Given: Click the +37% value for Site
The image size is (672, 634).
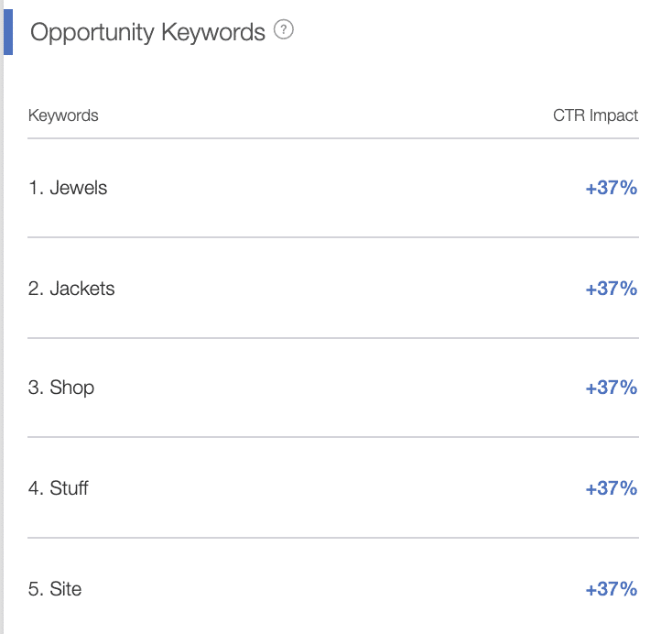Looking at the screenshot, I should click(x=612, y=589).
